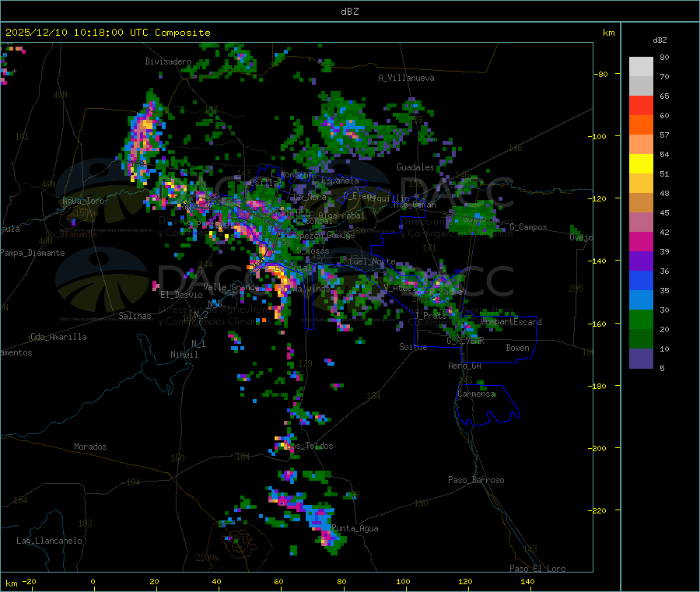Click the 'N_1' map label
Viewport: 700px width, 592px height.
198,343
